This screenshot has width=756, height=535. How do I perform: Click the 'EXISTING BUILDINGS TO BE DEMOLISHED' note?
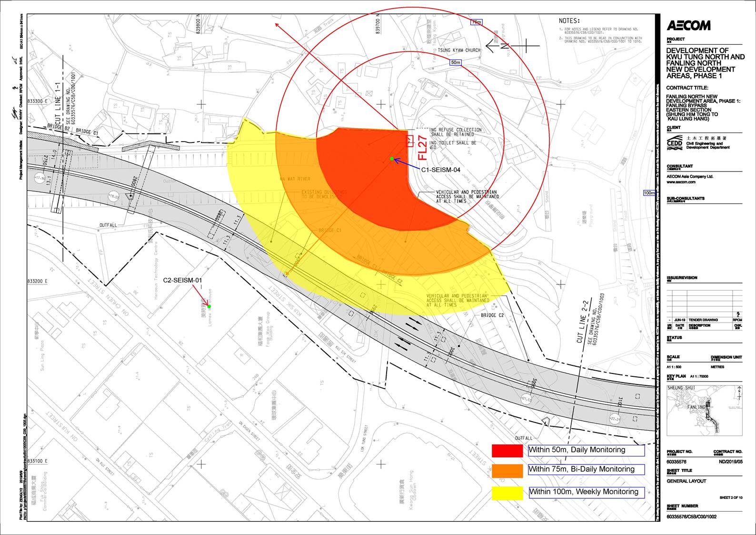click(324, 194)
